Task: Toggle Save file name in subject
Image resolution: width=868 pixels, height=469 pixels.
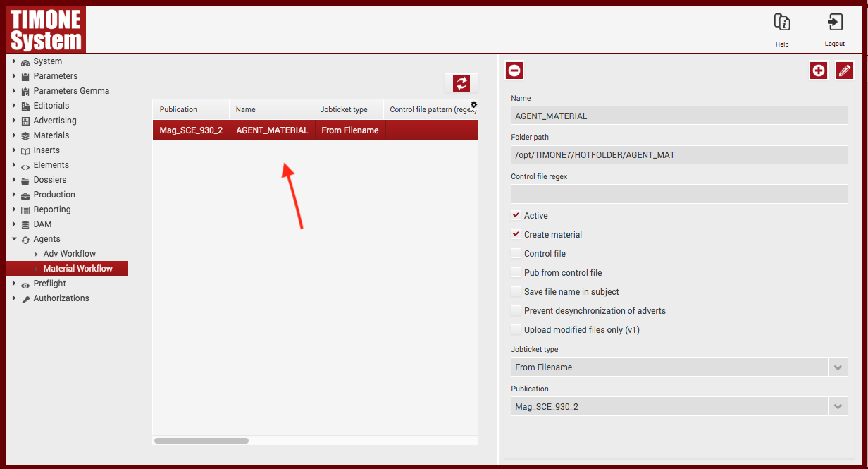Action: pyautogui.click(x=516, y=292)
